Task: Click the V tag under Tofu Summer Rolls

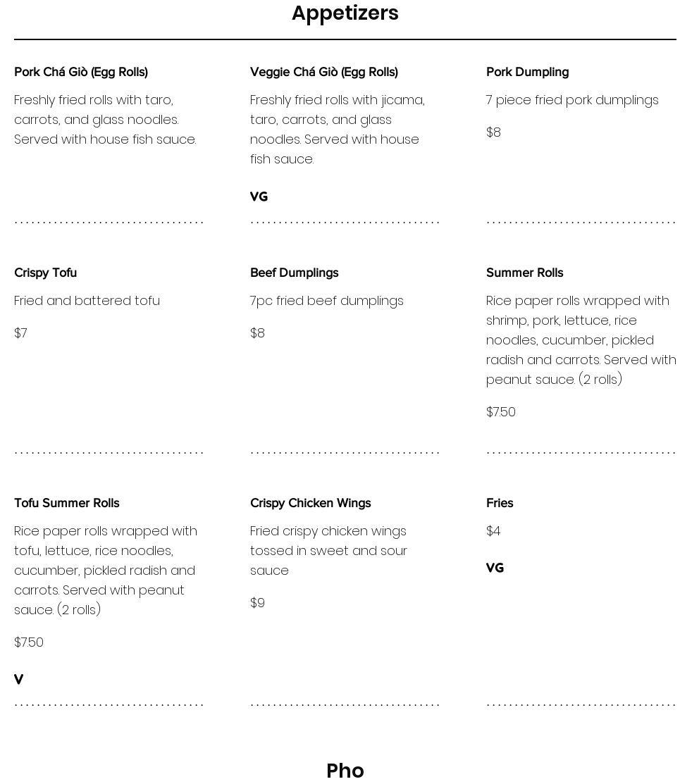Action: (19, 680)
